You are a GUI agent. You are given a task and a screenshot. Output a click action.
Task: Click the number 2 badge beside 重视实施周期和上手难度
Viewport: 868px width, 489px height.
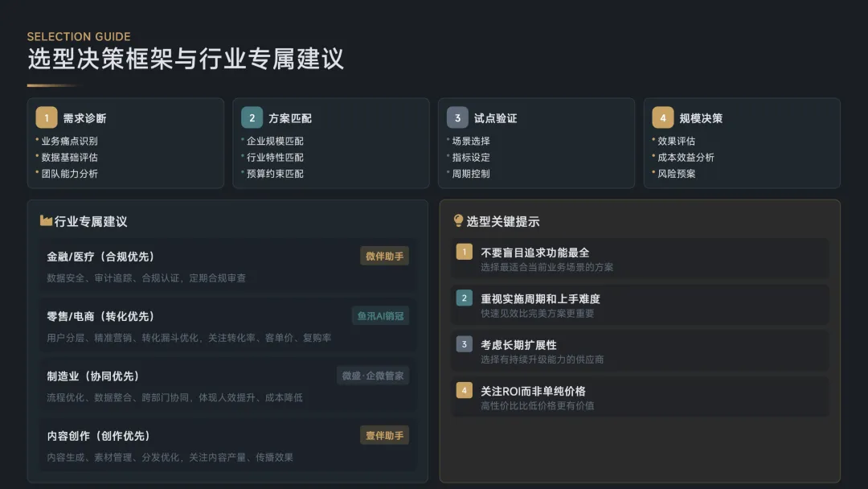point(464,298)
